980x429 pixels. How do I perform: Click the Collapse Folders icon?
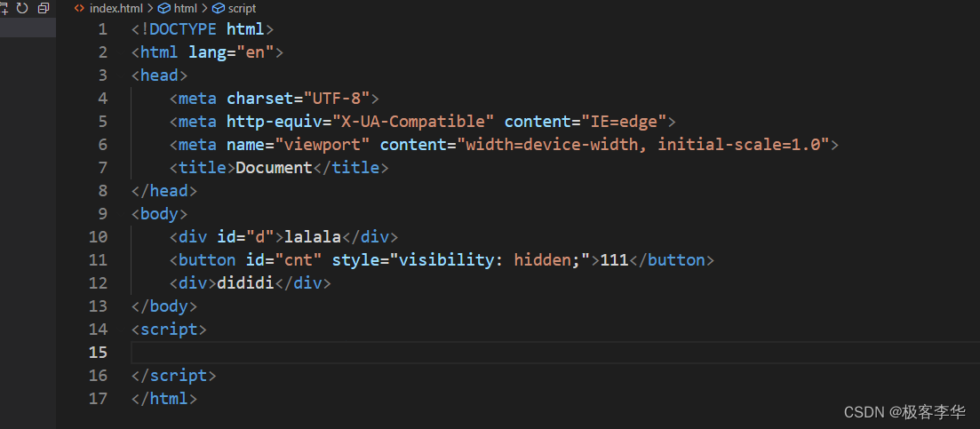coord(43,8)
